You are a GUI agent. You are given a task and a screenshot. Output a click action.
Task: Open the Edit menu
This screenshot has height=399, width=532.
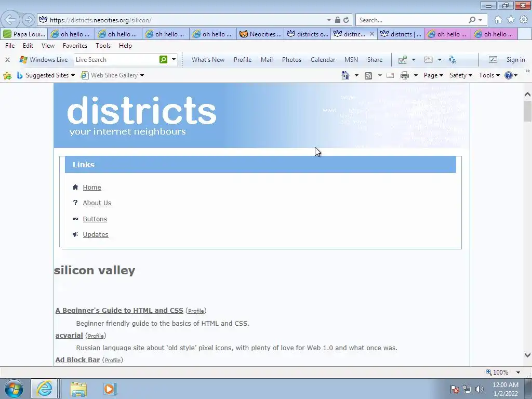coord(28,46)
